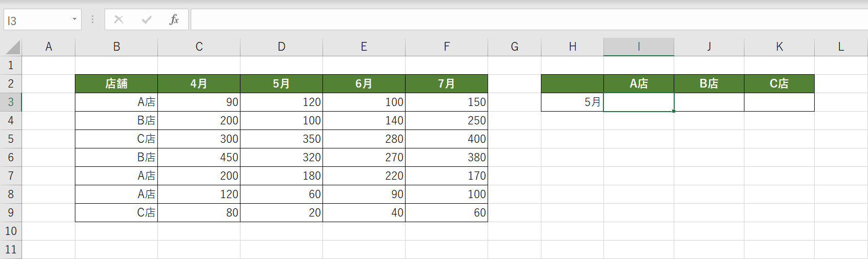Image resolution: width=868 pixels, height=259 pixels.
Task: Click the formula bar options dots handle
Action: 92,20
